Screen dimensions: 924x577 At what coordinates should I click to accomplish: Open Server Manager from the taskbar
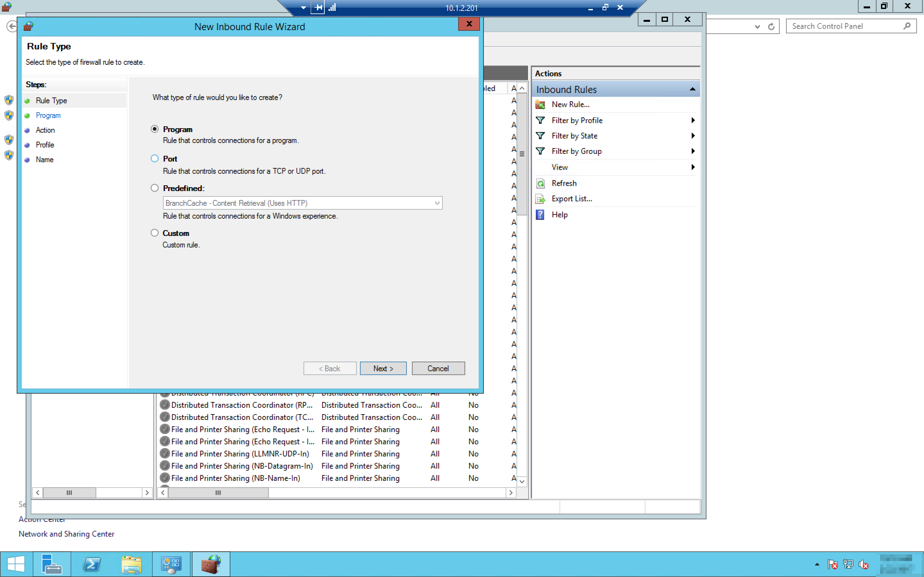click(x=52, y=564)
